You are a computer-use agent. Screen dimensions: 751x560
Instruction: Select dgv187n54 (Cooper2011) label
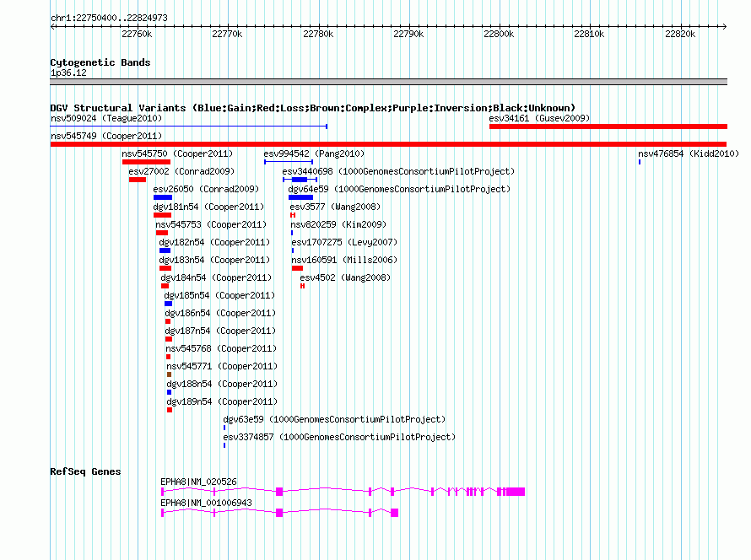pyautogui.click(x=221, y=331)
